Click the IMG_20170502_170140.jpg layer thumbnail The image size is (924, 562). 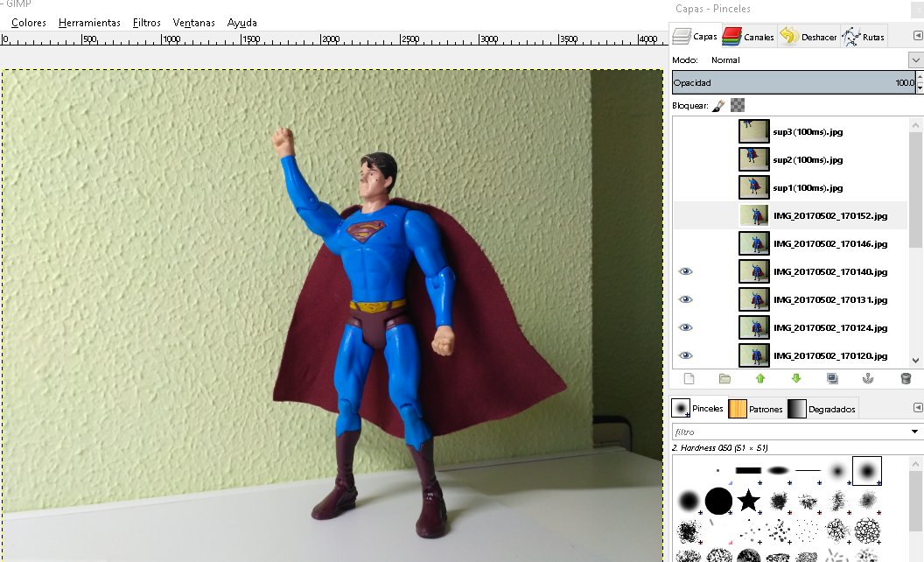753,271
